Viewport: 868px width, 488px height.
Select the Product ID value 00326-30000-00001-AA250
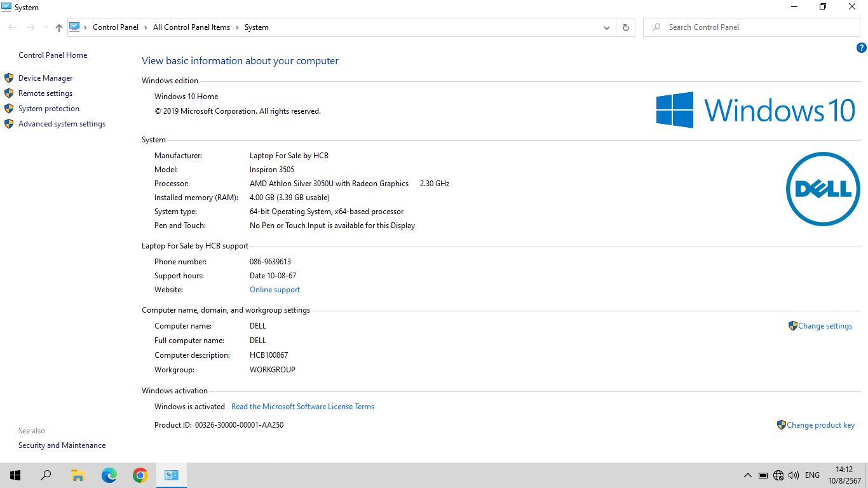tap(239, 425)
